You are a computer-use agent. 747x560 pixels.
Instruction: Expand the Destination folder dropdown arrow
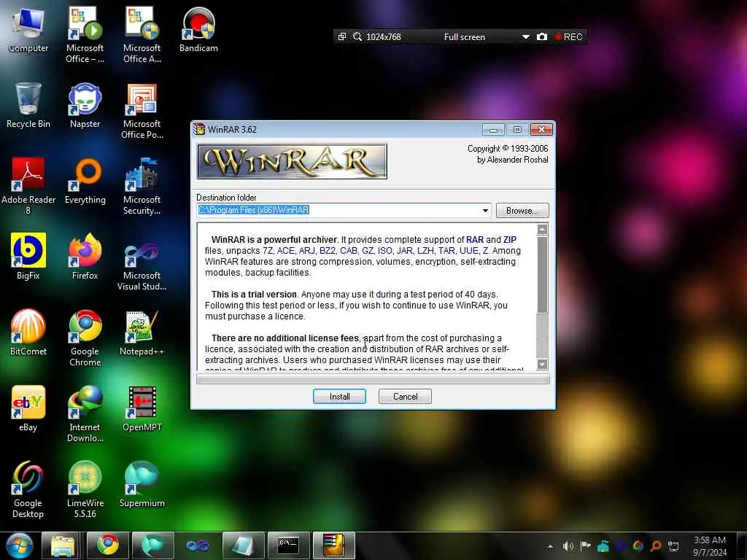[x=485, y=211]
